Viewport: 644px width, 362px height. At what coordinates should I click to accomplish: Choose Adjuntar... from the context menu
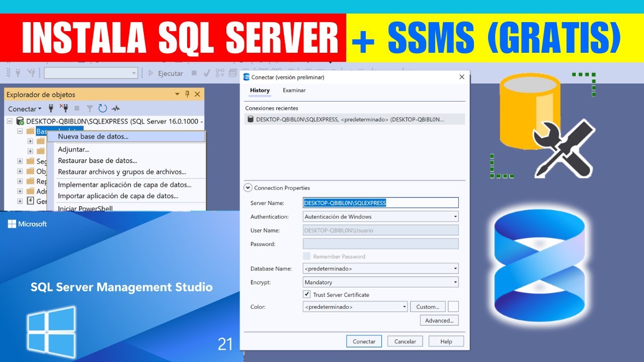click(126, 149)
